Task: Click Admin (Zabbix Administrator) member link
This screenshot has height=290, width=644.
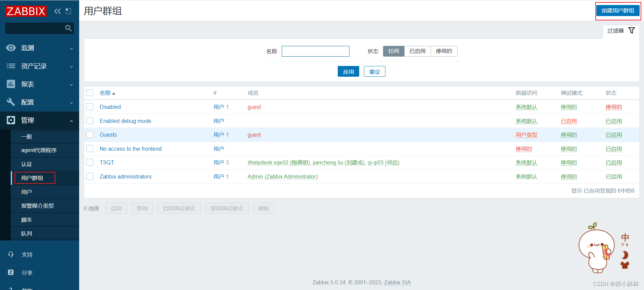Action: [x=282, y=176]
